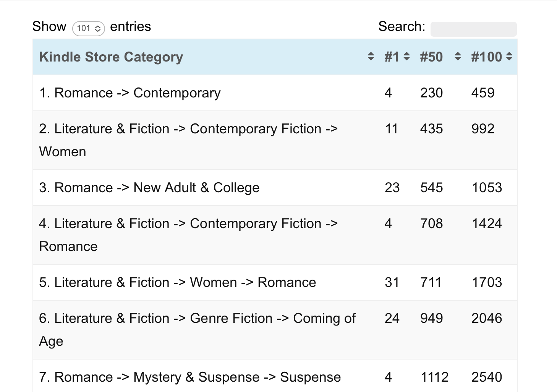
Task: Click the #1 column header label
Action: (x=392, y=57)
